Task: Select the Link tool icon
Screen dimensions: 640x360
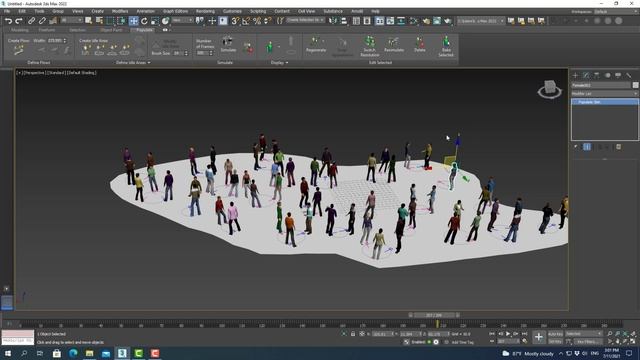Action: 31,21
